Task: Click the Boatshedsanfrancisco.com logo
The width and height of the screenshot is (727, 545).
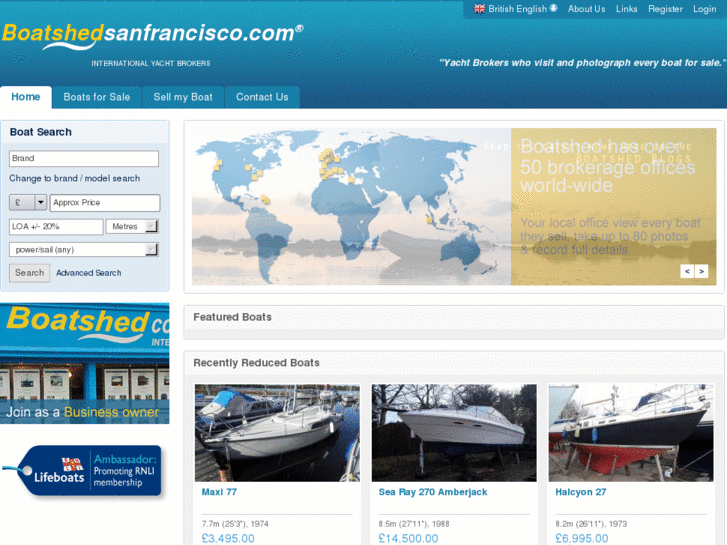Action: pos(153,35)
